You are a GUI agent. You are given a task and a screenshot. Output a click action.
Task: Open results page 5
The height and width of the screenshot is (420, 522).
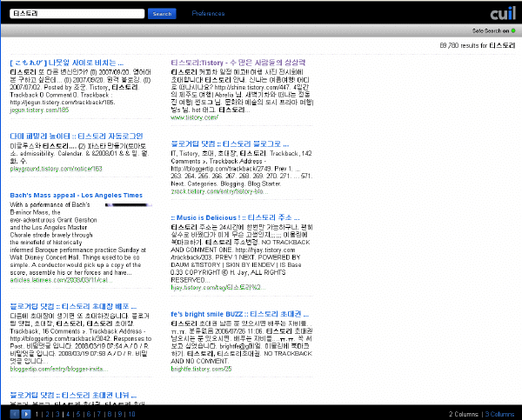(x=78, y=414)
